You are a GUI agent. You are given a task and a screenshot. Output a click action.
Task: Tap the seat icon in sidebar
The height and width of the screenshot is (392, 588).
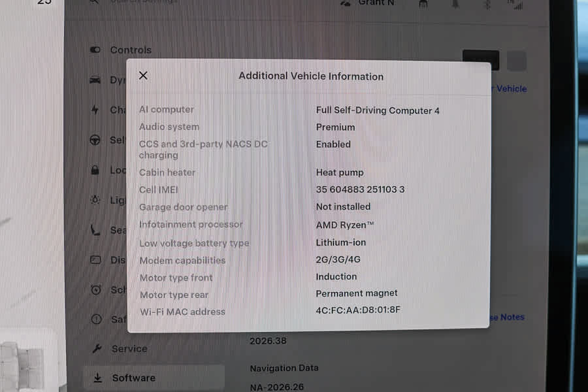95,229
